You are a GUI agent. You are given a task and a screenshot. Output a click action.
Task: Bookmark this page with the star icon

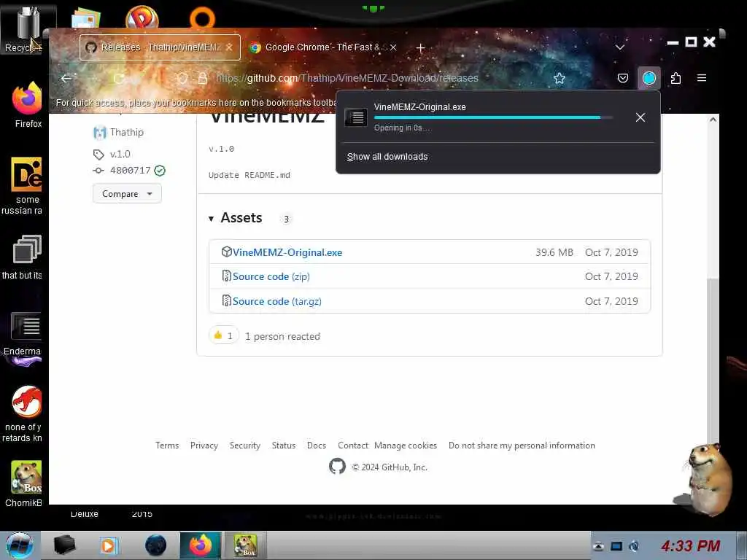click(x=560, y=78)
